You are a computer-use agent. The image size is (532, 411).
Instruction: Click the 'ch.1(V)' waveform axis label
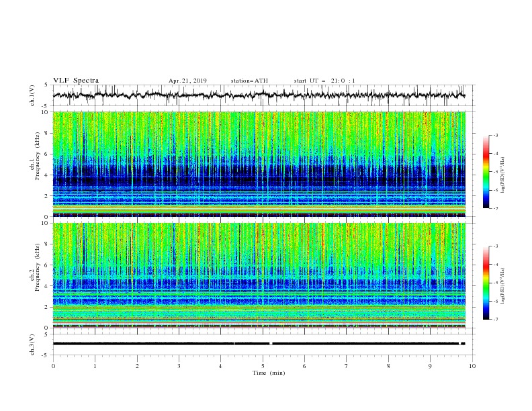[x=32, y=95]
